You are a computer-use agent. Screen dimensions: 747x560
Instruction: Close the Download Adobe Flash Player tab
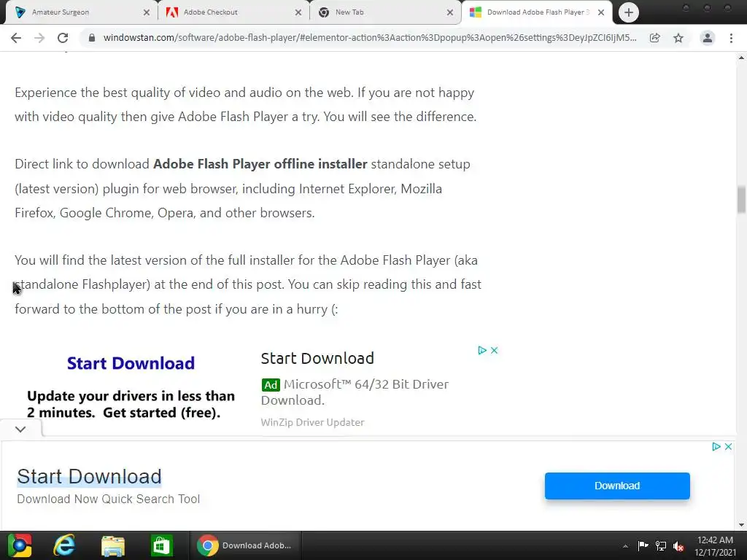601,12
